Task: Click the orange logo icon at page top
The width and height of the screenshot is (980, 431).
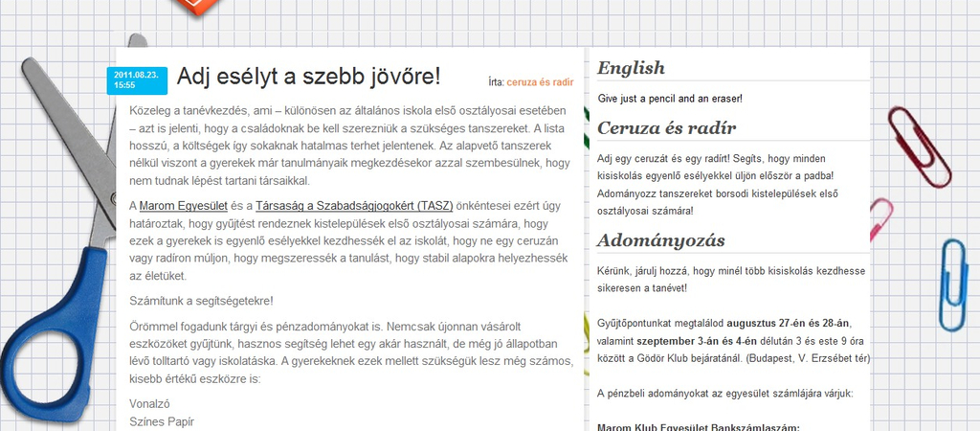Action: (197, 7)
